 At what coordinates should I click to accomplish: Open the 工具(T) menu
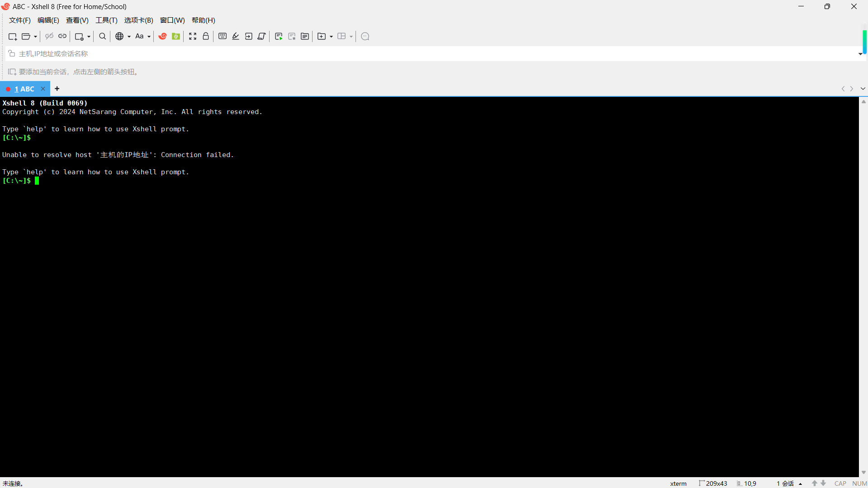(x=106, y=20)
